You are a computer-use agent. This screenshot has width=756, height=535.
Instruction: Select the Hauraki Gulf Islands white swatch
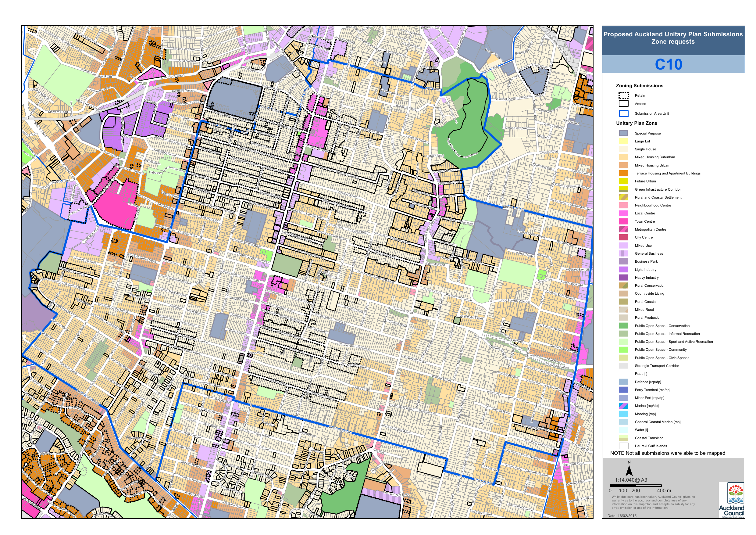(x=623, y=446)
